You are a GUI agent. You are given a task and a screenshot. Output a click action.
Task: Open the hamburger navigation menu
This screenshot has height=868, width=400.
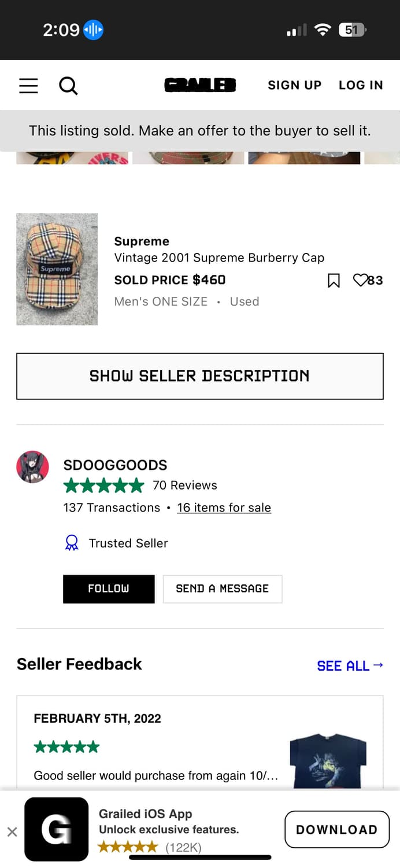[28, 85]
